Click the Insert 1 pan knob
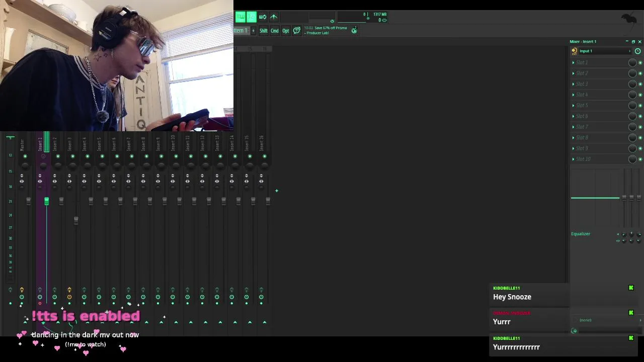Viewport: 644px width, 362px height. point(43,165)
